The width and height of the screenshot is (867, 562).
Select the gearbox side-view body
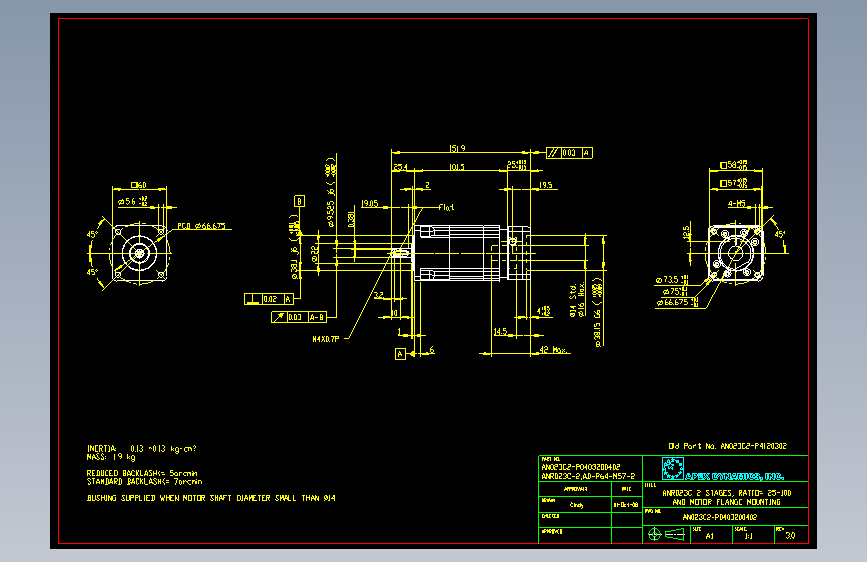click(x=472, y=253)
